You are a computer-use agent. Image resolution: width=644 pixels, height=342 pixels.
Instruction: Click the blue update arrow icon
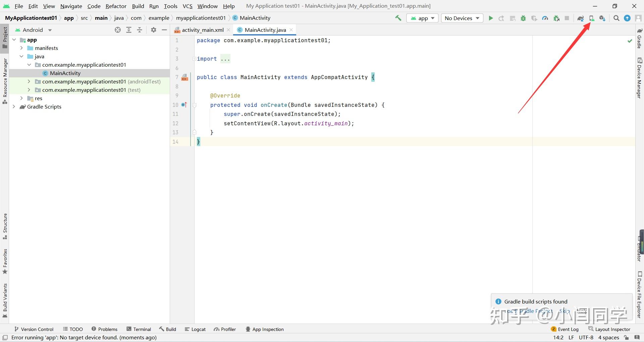coord(627,18)
